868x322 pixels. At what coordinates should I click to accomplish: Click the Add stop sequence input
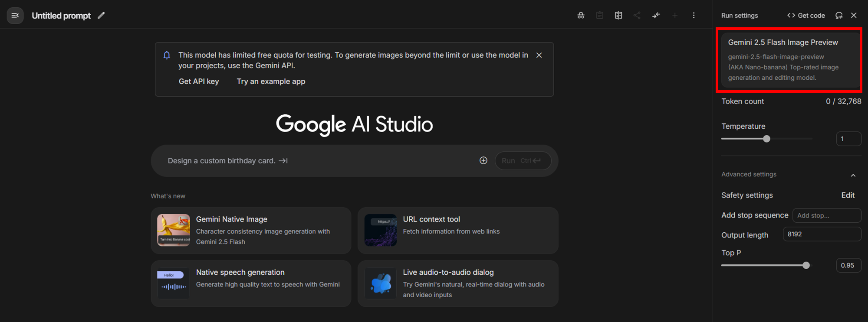click(x=827, y=215)
